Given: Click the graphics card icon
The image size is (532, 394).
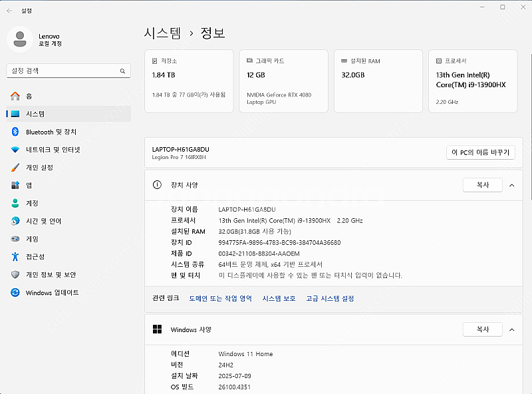Looking at the screenshot, I should 249,61.
